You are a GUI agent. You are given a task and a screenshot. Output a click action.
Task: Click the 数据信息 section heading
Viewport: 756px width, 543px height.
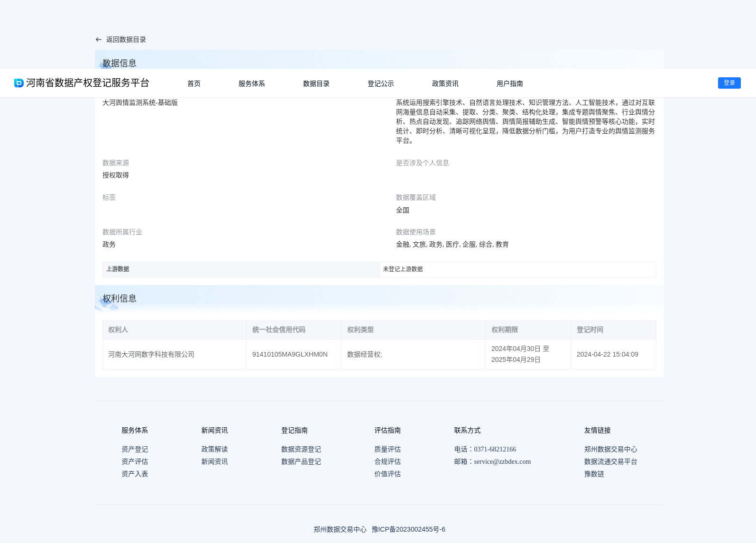[120, 63]
